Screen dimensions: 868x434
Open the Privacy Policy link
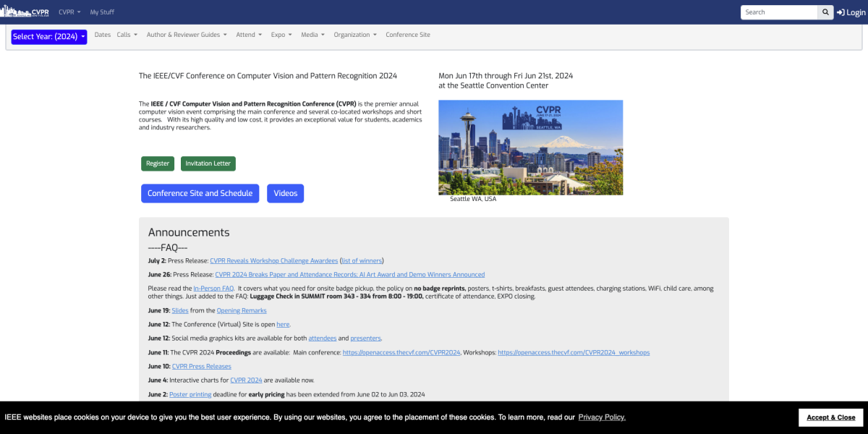tap(601, 417)
